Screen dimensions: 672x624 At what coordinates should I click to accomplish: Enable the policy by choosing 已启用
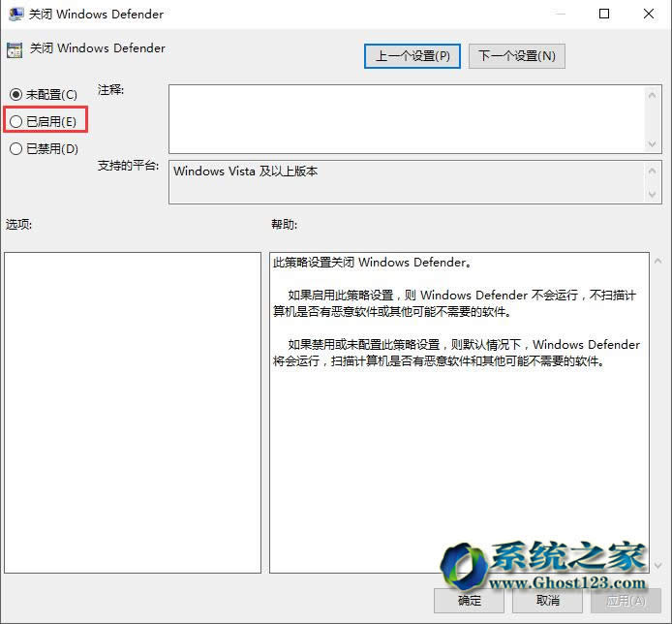[x=15, y=121]
